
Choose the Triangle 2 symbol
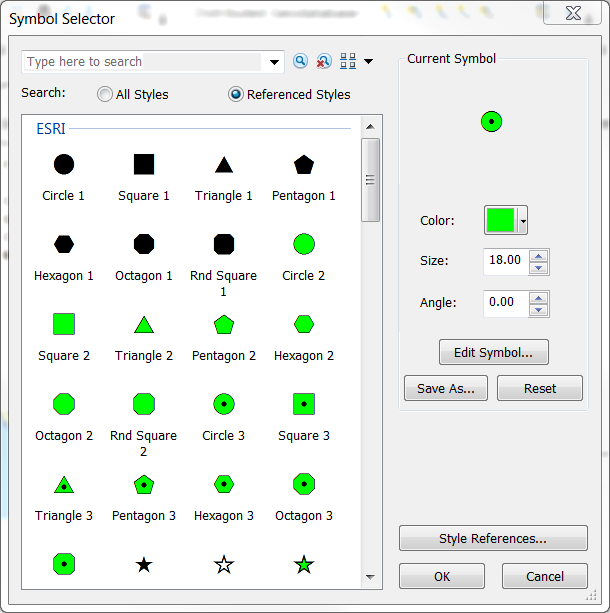(144, 324)
